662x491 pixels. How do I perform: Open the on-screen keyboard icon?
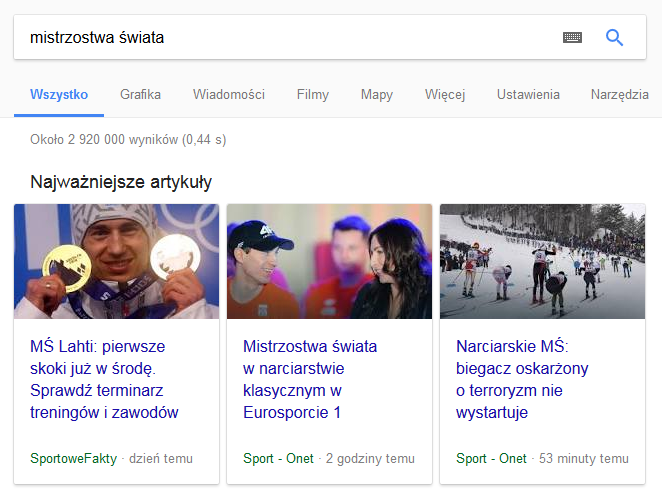click(572, 38)
